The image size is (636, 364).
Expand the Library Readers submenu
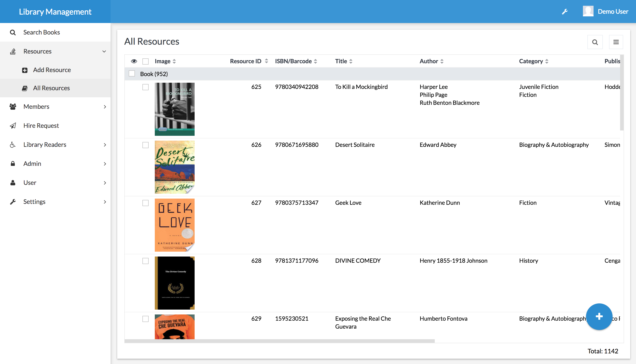pyautogui.click(x=105, y=145)
